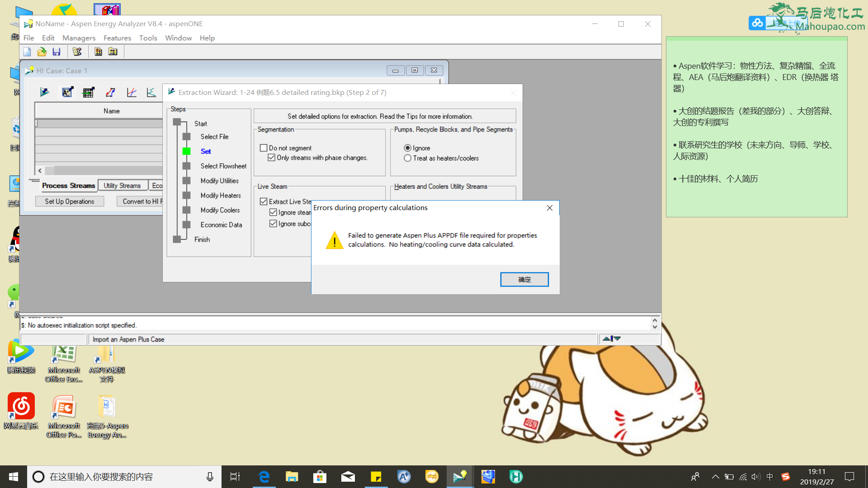Open File Explorer from the taskbar
The image size is (868, 488).
pos(292,477)
